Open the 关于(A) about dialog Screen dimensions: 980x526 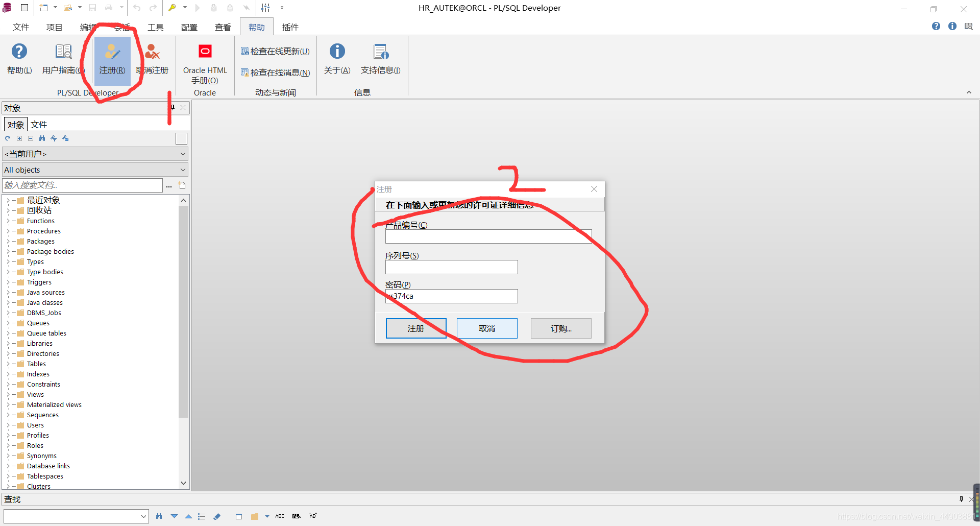point(337,59)
